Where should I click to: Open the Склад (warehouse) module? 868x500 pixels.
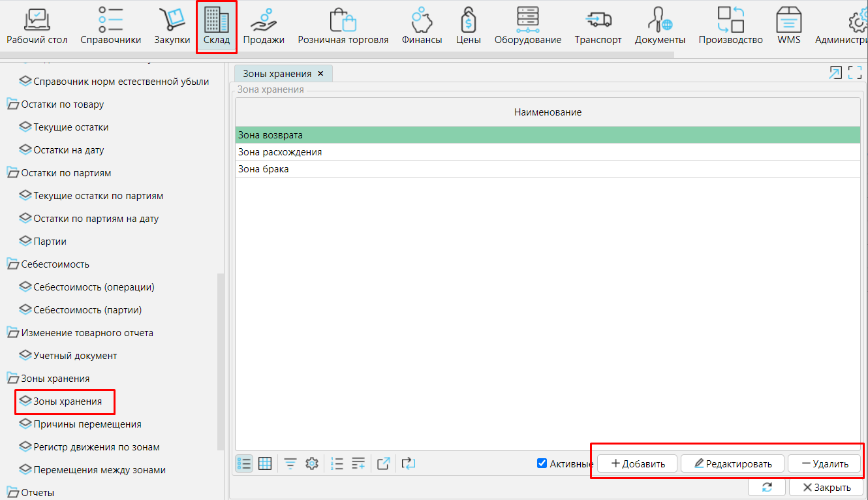click(216, 27)
